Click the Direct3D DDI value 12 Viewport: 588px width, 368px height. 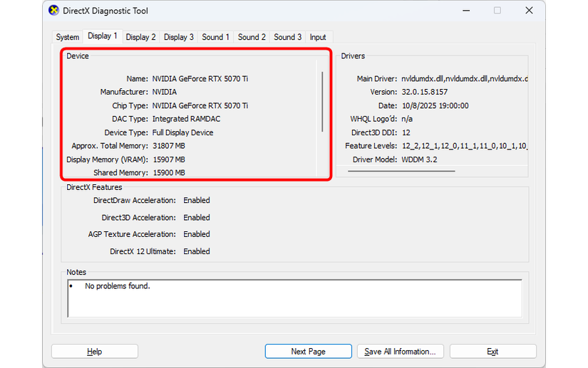click(406, 132)
